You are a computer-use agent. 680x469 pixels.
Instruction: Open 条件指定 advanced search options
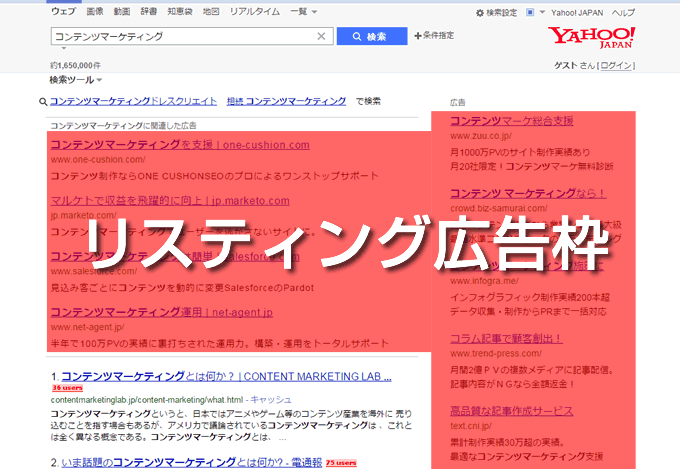click(x=434, y=36)
